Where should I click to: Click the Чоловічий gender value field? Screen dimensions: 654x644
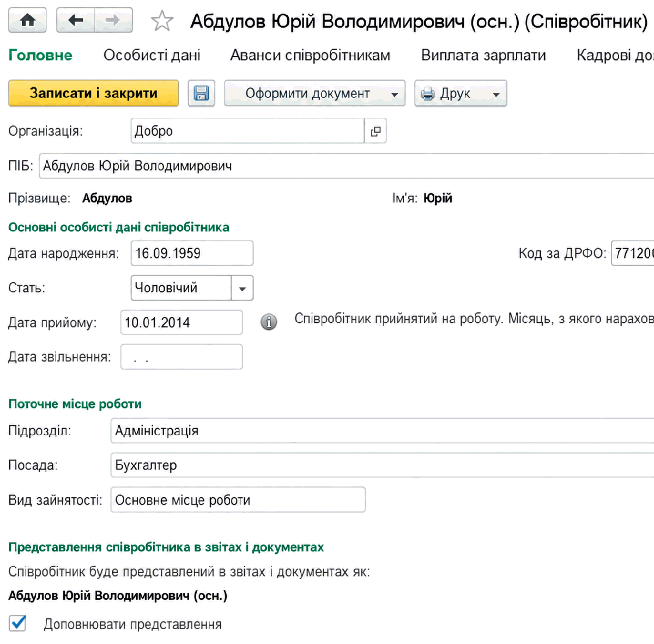click(181, 288)
